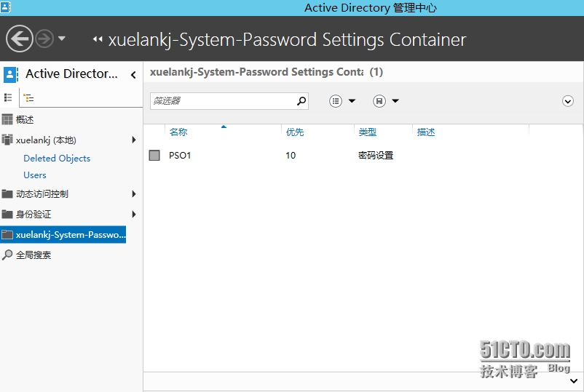Screen dimensions: 584x392
Task: Click the Active Directory app icon in title bar
Action: pos(6,7)
